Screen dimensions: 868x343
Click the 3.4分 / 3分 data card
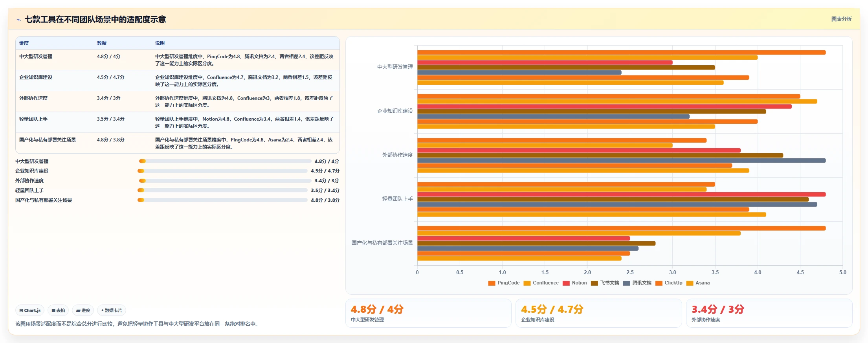[769, 313]
